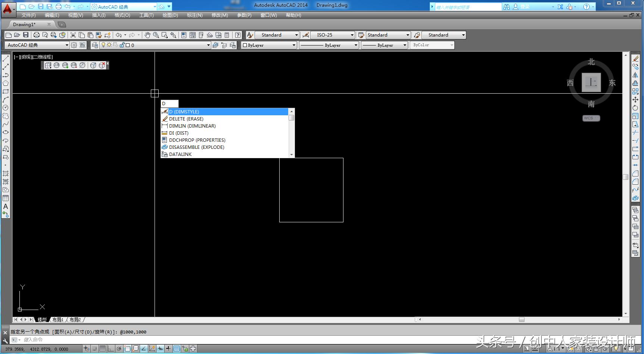Open the Layer Properties Manager icon
The image size is (644, 354).
click(95, 45)
